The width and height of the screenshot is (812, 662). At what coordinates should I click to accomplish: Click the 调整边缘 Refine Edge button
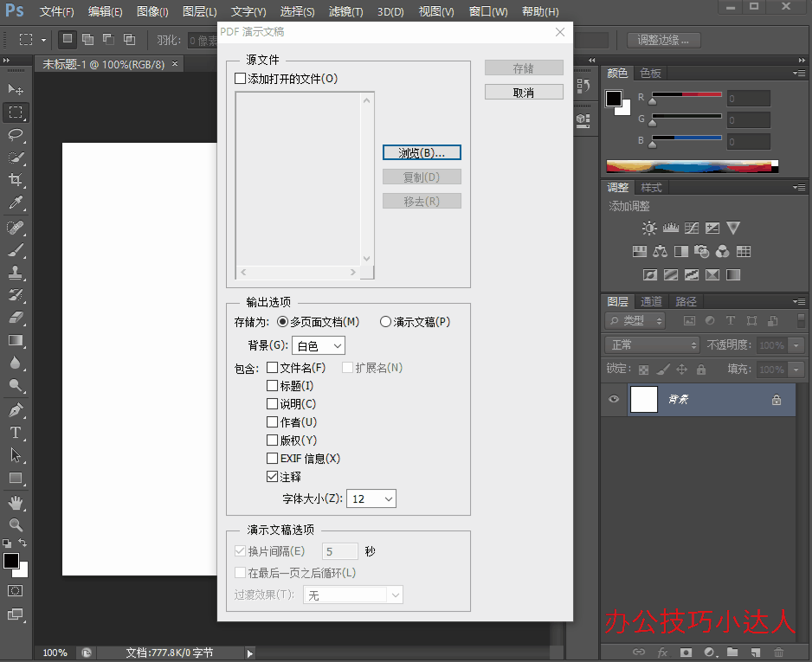pyautogui.click(x=663, y=40)
